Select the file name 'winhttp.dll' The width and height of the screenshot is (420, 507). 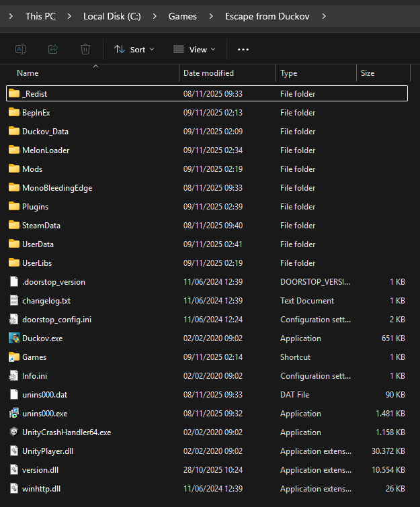coord(41,489)
